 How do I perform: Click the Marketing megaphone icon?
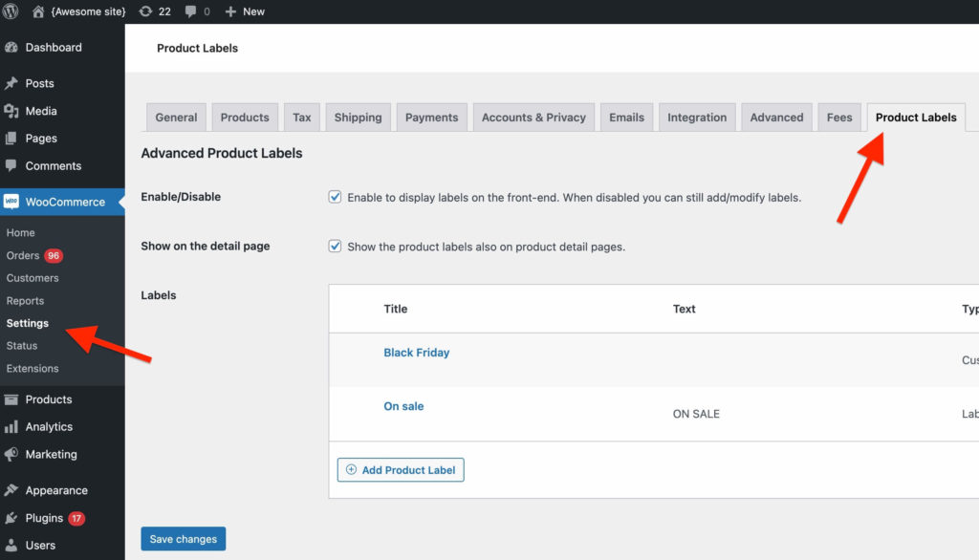11,455
